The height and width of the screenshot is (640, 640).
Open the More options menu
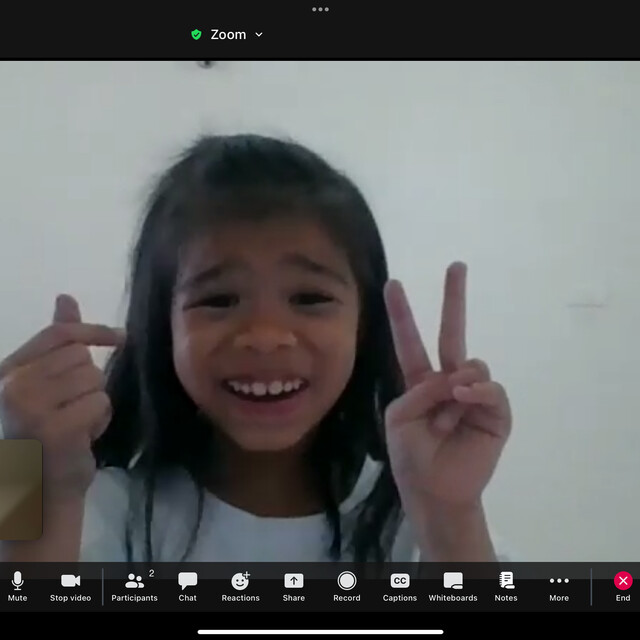point(559,587)
